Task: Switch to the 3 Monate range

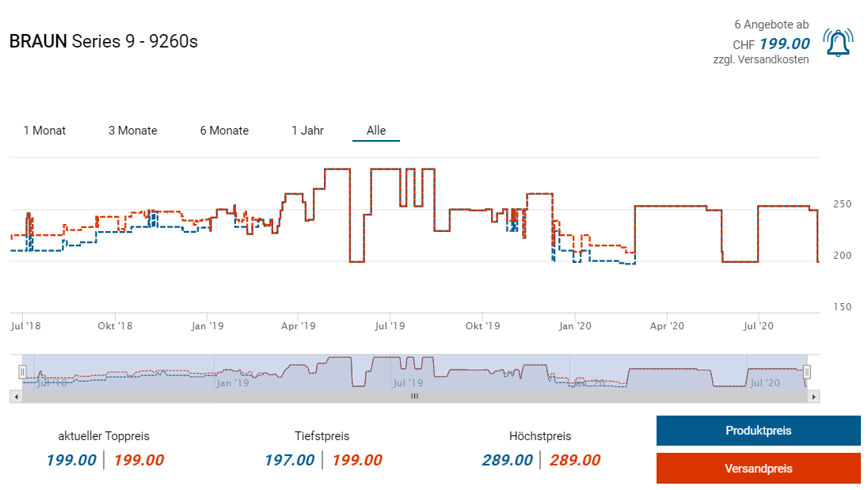Action: [x=133, y=131]
